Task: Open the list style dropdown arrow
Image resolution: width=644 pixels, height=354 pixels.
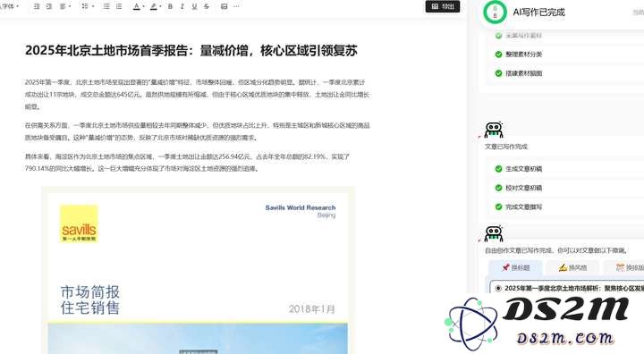Action: tap(93, 6)
